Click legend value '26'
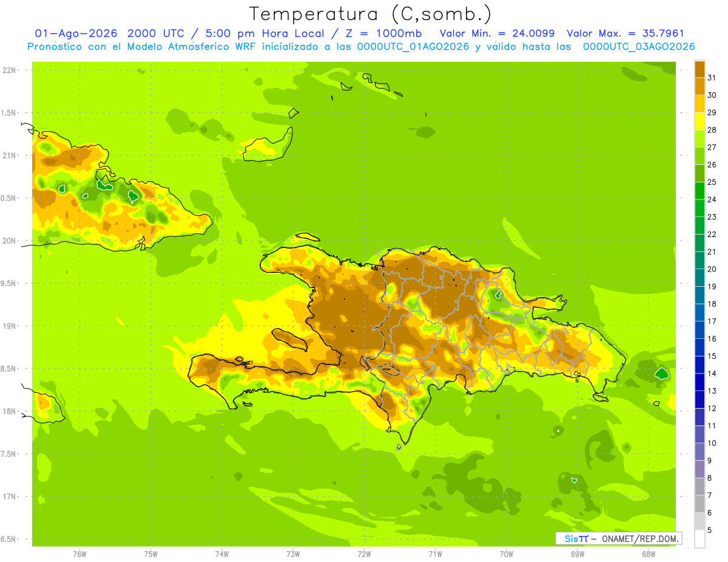This screenshot has height=562, width=728. click(x=712, y=164)
